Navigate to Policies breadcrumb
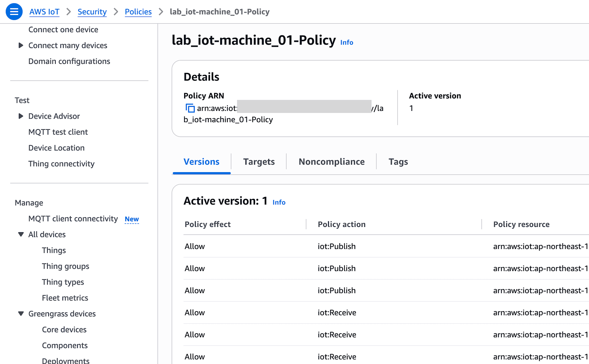Viewport: 589px width, 364px height. tap(138, 12)
